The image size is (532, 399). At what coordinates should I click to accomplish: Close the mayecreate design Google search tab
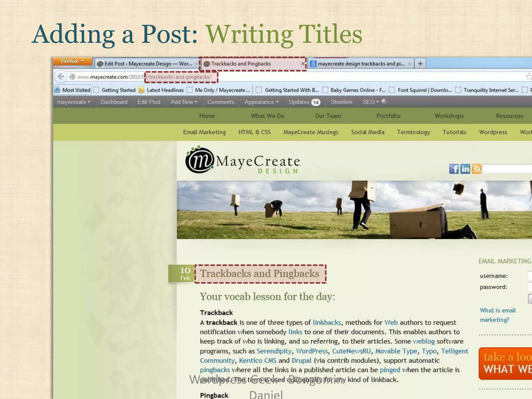(x=409, y=64)
